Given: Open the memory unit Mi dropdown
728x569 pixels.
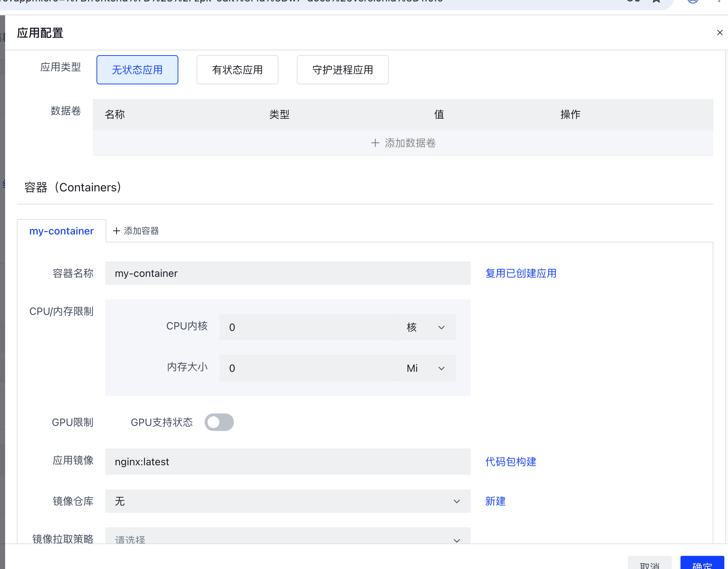Looking at the screenshot, I should (x=426, y=368).
